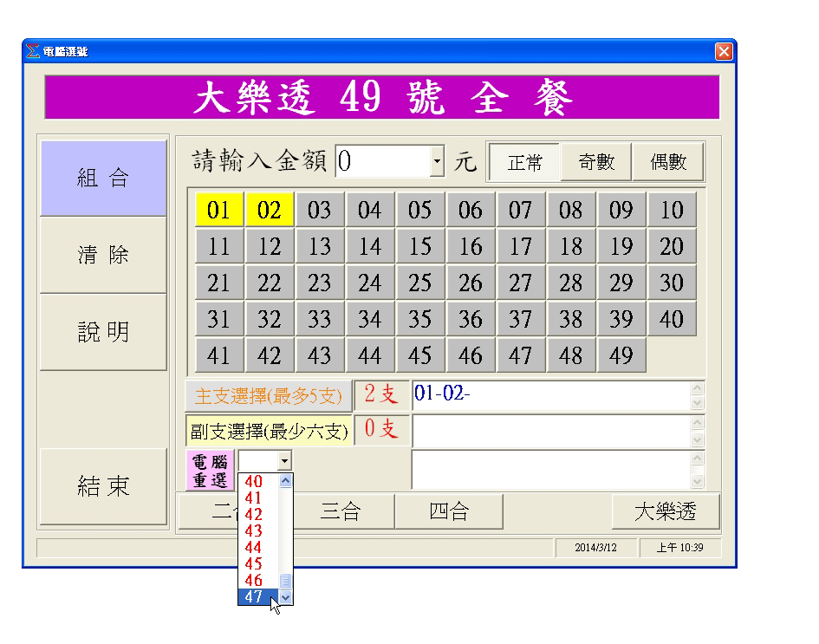The image size is (819, 644).
Task: Deselect yellow number 01
Action: pyautogui.click(x=219, y=210)
